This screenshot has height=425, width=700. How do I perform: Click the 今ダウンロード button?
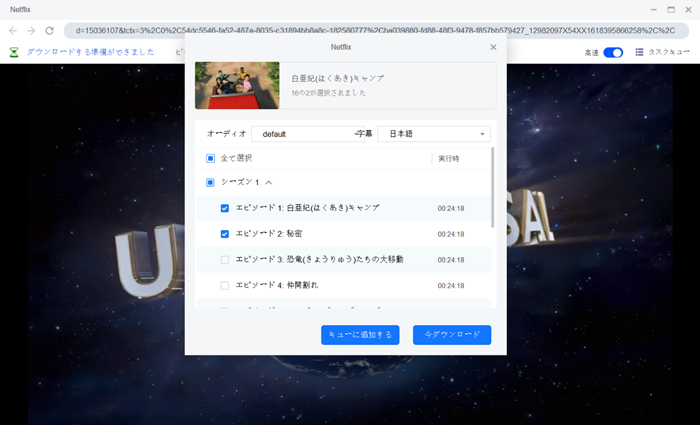452,335
